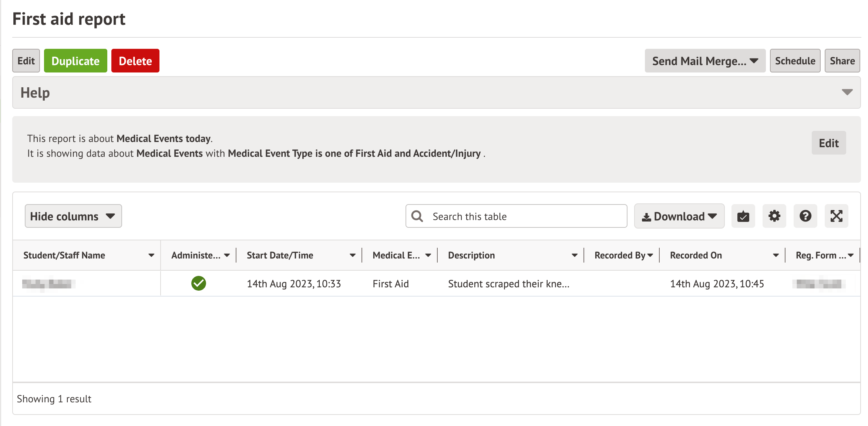The width and height of the screenshot is (868, 426).
Task: Click the bulk action briefcase-check icon
Action: [743, 216]
